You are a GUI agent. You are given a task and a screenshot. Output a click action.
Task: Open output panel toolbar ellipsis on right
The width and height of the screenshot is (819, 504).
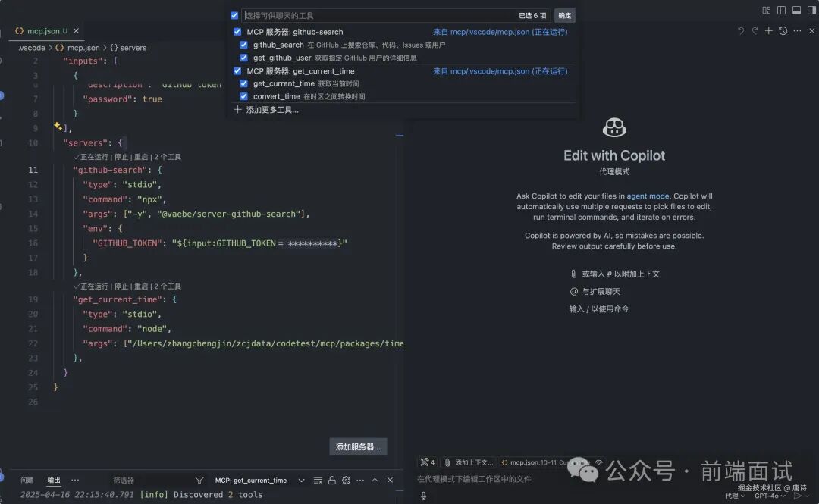pyautogui.click(x=360, y=480)
